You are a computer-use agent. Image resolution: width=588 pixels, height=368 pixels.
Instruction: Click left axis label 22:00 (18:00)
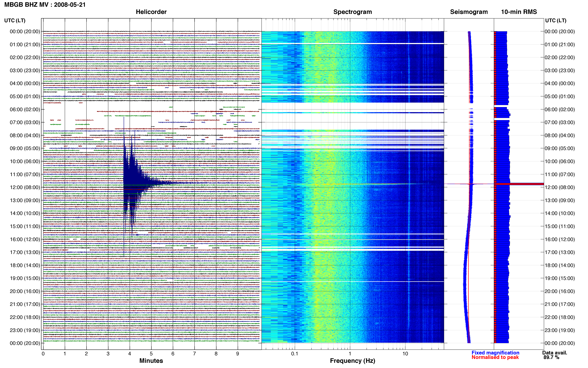(25, 317)
